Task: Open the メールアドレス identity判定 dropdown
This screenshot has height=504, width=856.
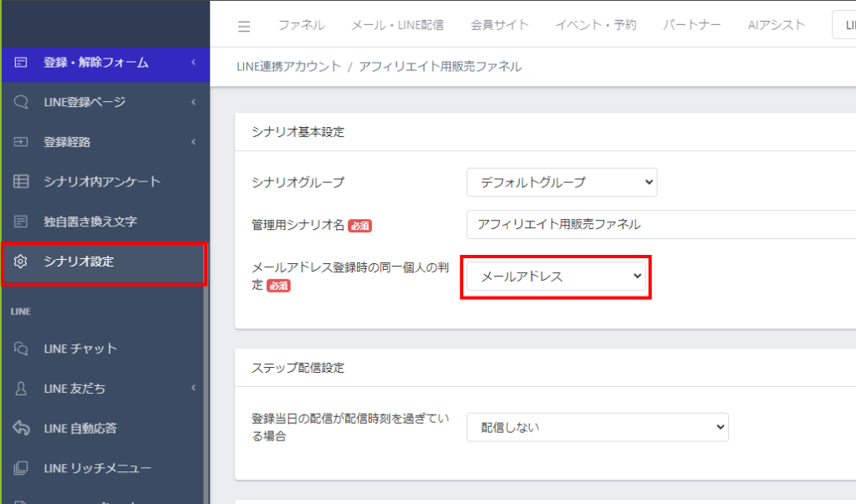Action: (x=556, y=276)
